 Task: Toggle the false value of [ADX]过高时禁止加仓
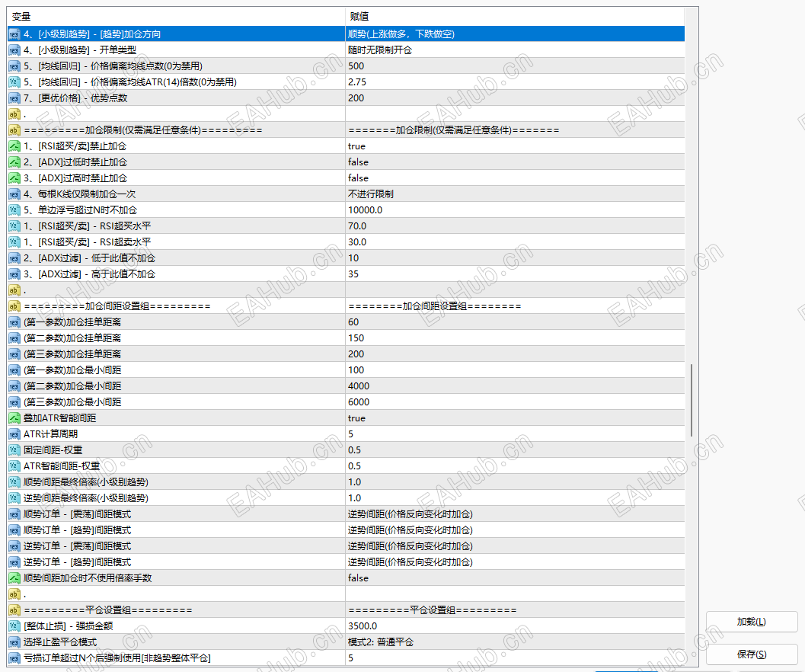515,178
